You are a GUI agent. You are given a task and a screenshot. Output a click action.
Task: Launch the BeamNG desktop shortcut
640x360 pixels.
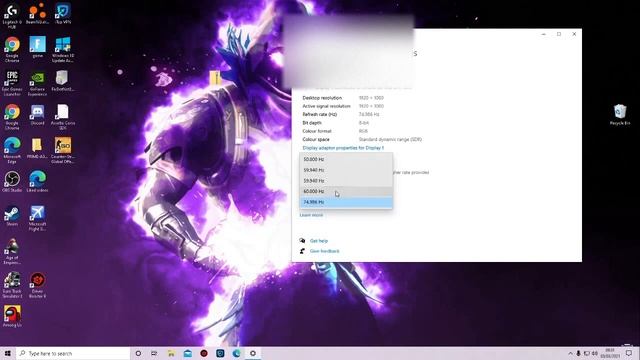[37, 14]
